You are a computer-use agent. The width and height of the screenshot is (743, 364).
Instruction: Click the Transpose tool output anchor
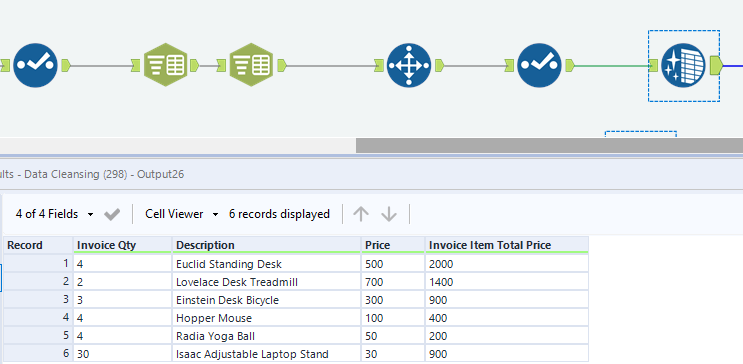(x=439, y=65)
